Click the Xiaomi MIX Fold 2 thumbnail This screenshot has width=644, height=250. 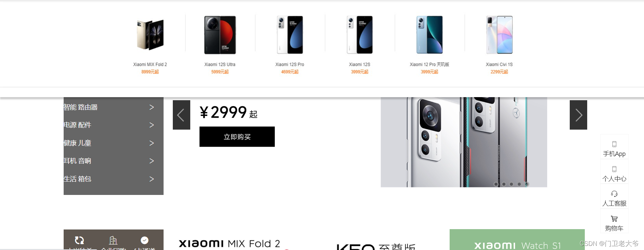click(x=150, y=35)
